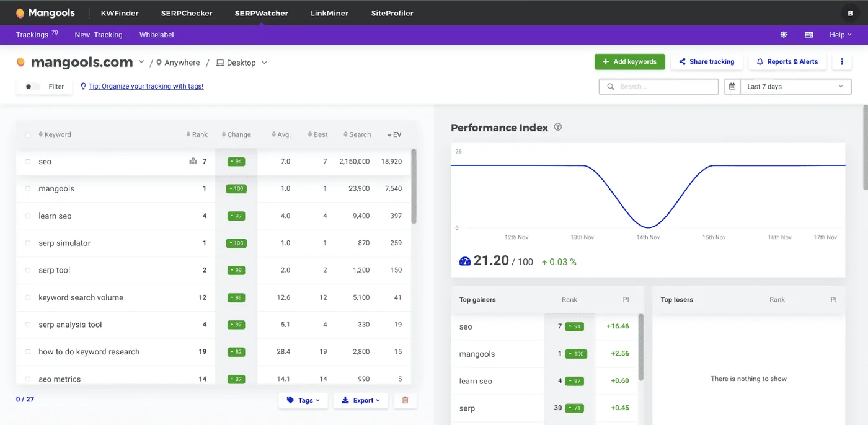The image size is (868, 425).
Task: Click the Top gainers list scrollbar
Action: point(640,347)
